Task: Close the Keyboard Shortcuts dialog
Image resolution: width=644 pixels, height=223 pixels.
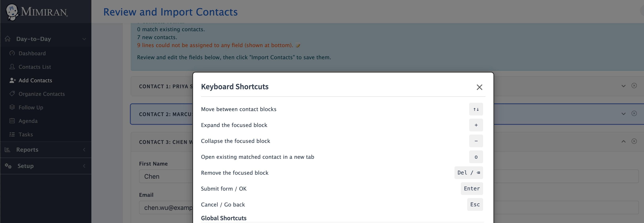Action: click(479, 87)
